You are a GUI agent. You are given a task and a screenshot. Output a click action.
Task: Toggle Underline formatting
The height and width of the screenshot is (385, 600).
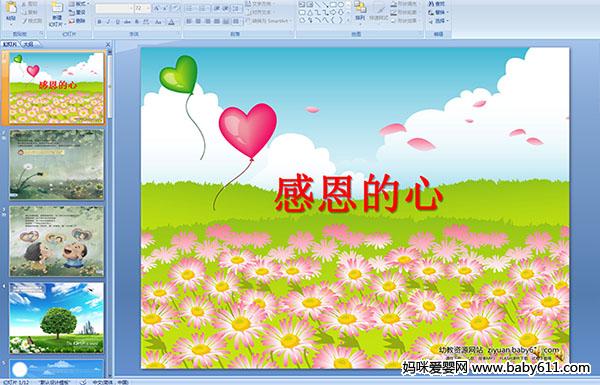tap(117, 22)
